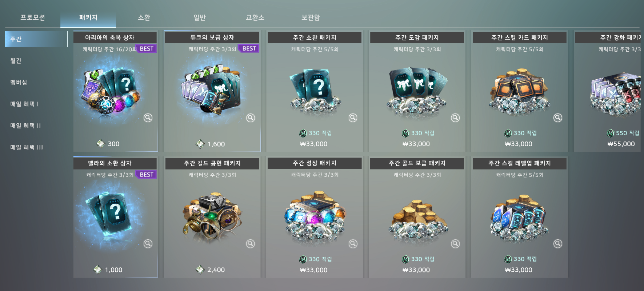The image size is (644, 291).
Task: Open details magnifier on 주간 소환 패키지
Action: tap(353, 118)
